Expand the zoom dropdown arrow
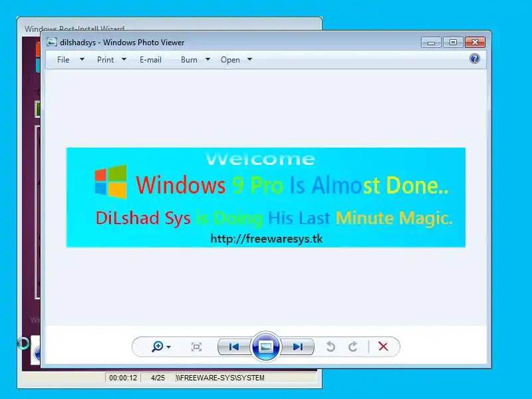This screenshot has height=399, width=532. tap(169, 347)
